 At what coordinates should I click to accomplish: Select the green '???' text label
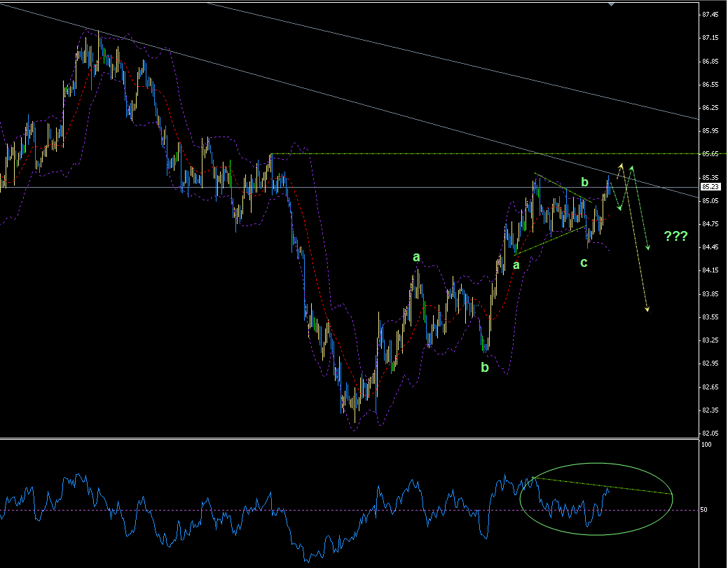(675, 236)
